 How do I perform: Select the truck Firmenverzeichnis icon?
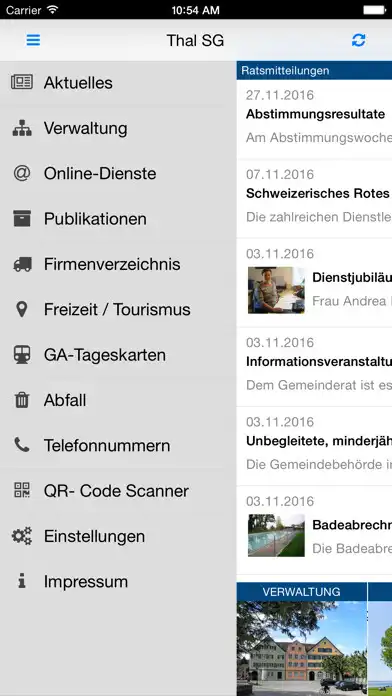[22, 265]
